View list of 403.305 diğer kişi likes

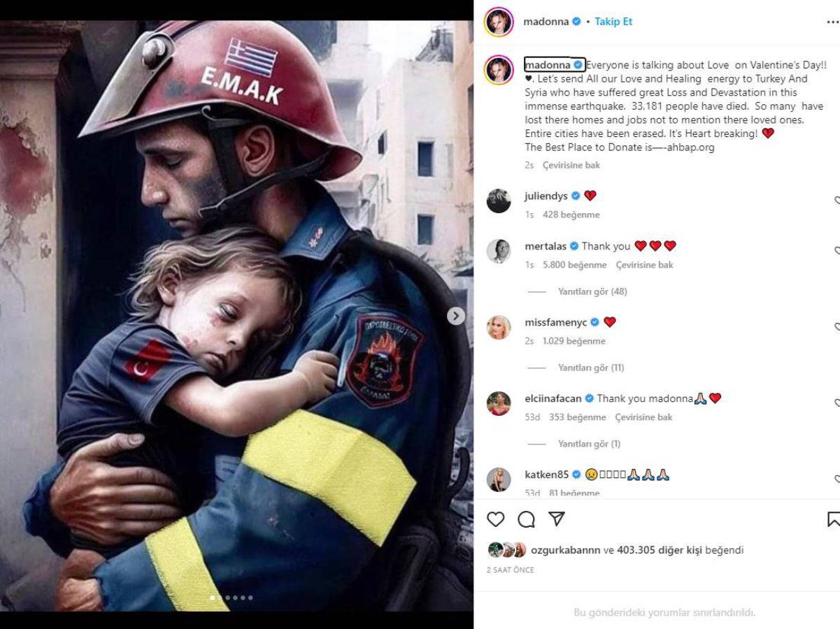coord(659,550)
